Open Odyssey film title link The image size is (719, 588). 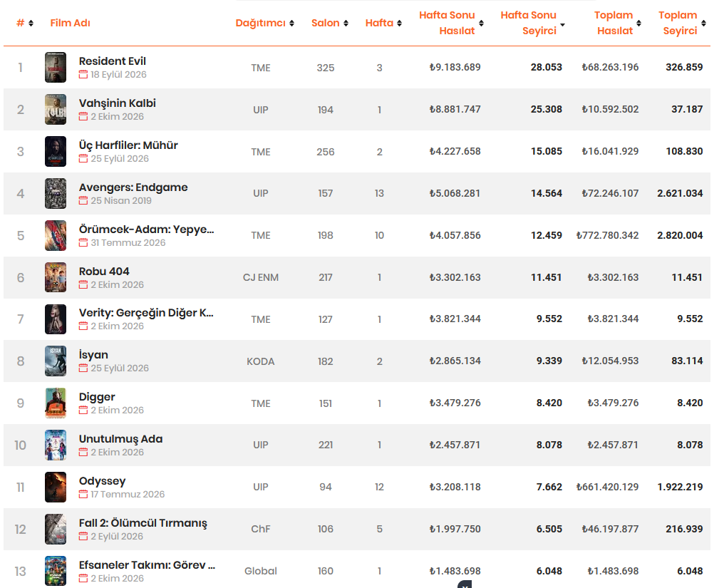pyautogui.click(x=102, y=481)
